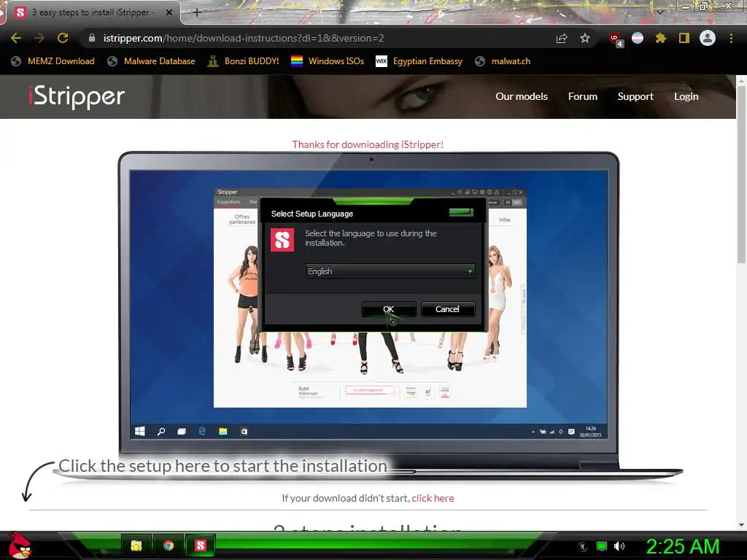Open the Windows ISOs bookmark
747x560 pixels.
click(x=328, y=61)
